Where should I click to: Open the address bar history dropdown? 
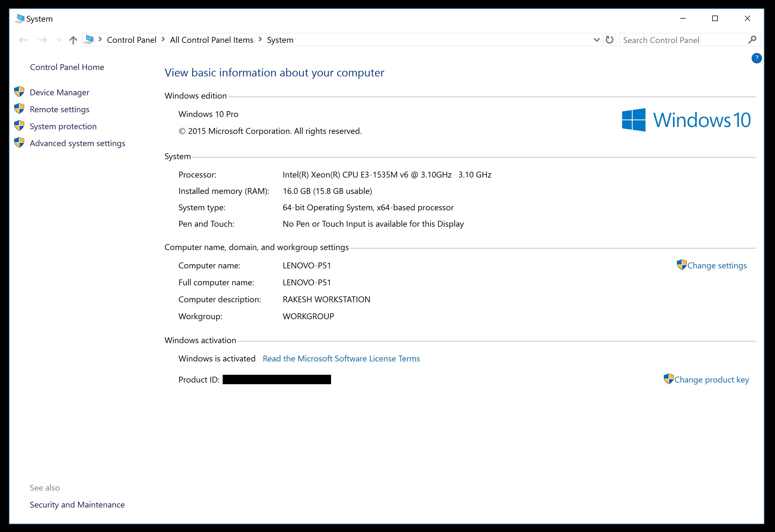597,40
